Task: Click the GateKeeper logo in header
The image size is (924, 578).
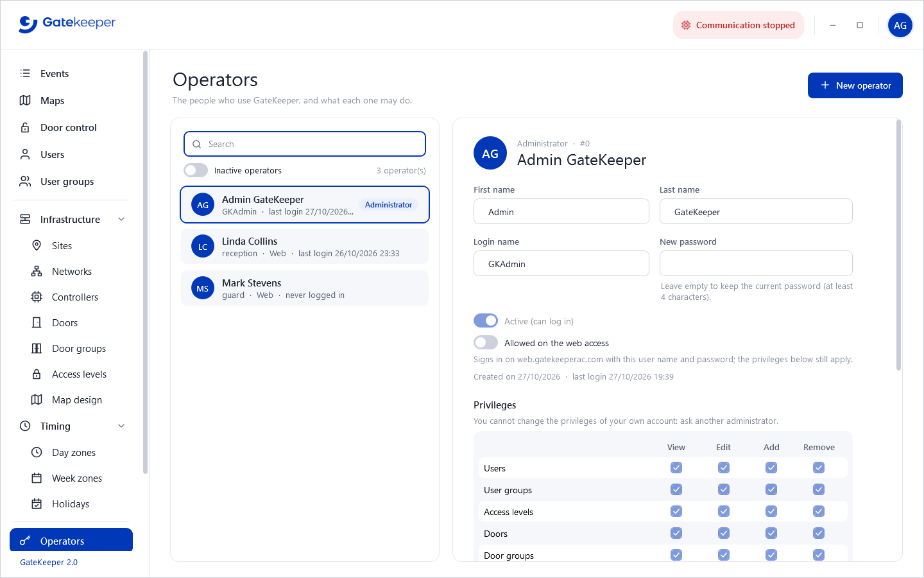Action: [67, 24]
